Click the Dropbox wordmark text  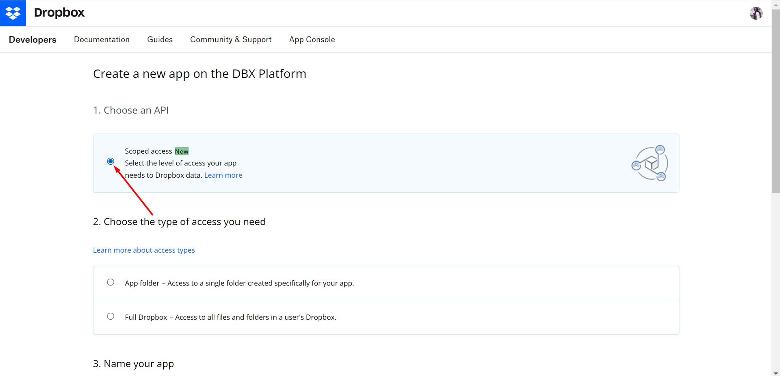[x=59, y=13]
